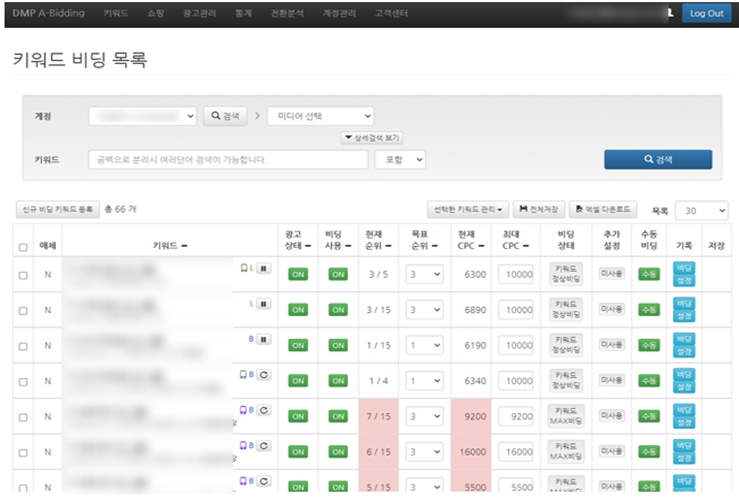Viewport: 739px width, 500px height.
Task: Toggle 비딩 사용 ON for the 6340 CPC row
Action: 338,381
